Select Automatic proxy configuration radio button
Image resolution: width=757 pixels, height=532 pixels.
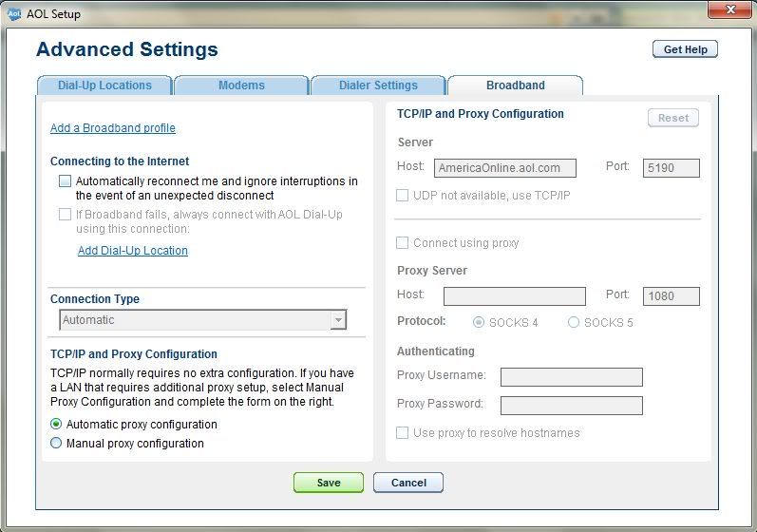[56, 424]
